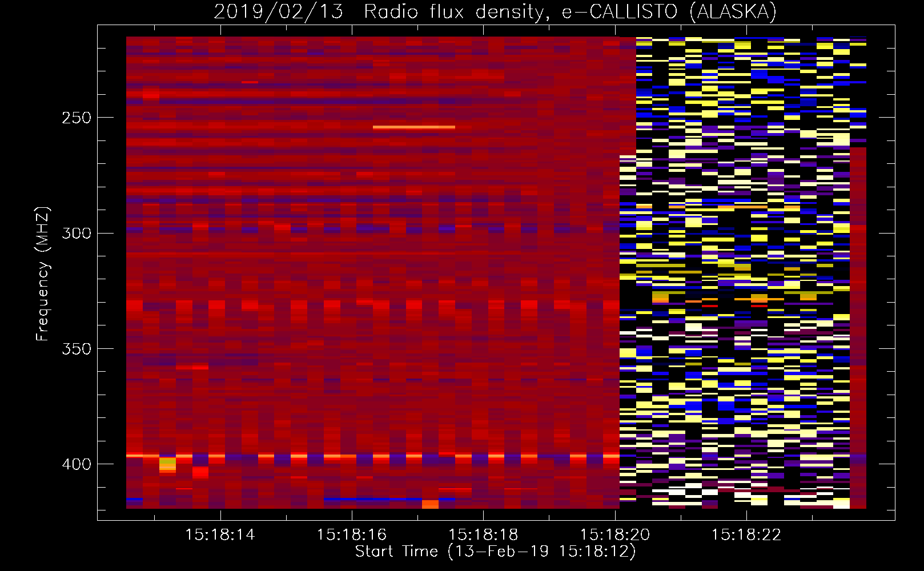Click the 350 frequency tick label

tap(77, 349)
